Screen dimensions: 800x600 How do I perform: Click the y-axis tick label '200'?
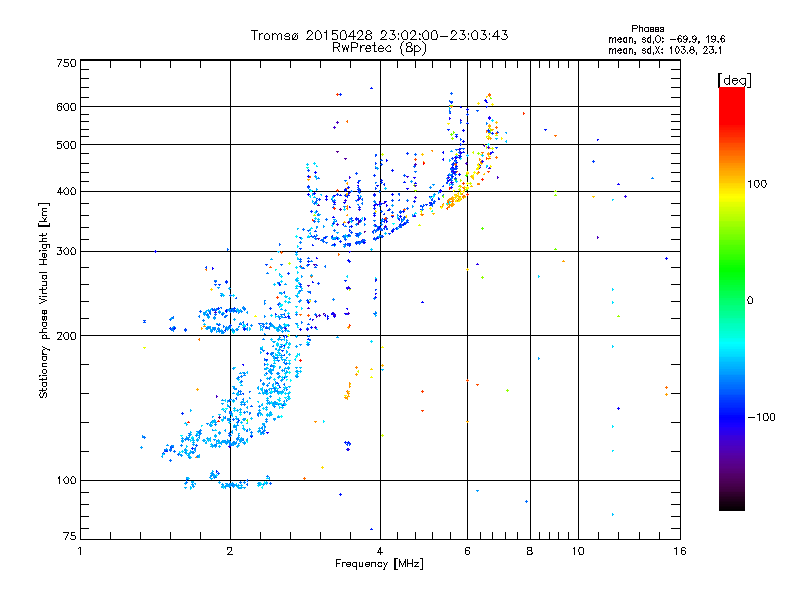67,336
